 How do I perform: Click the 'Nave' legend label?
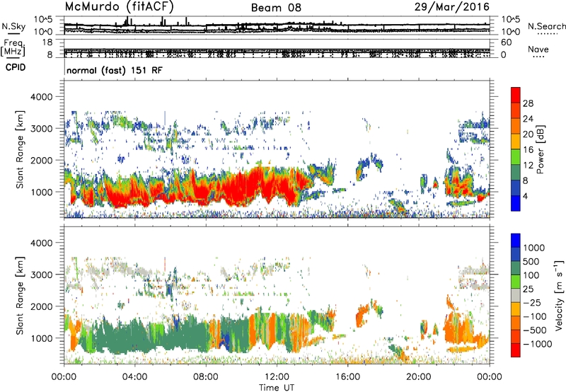(x=538, y=49)
